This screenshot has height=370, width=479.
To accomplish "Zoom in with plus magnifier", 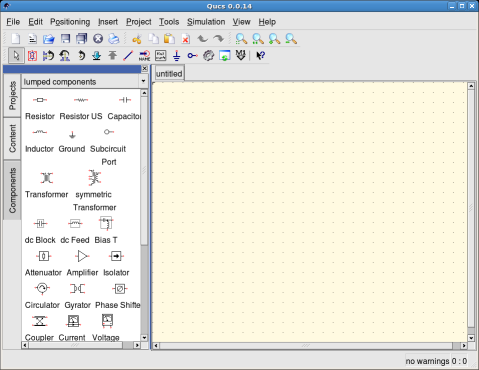I will point(274,39).
